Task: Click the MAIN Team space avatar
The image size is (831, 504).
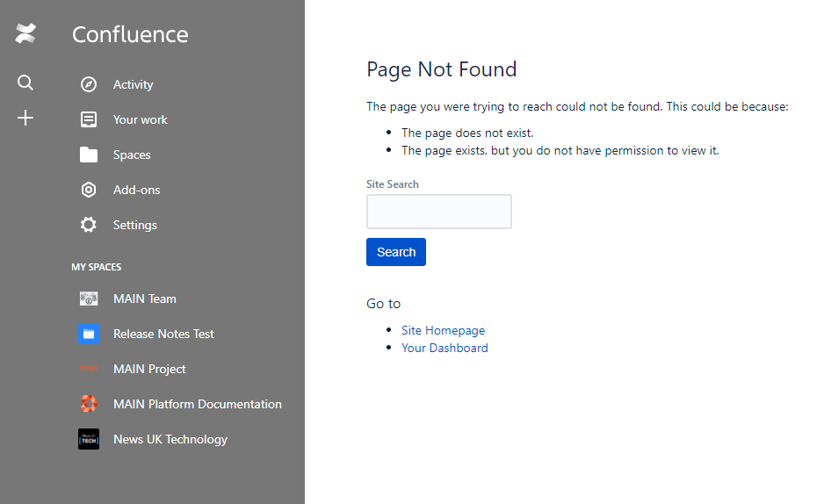Action: tap(89, 299)
